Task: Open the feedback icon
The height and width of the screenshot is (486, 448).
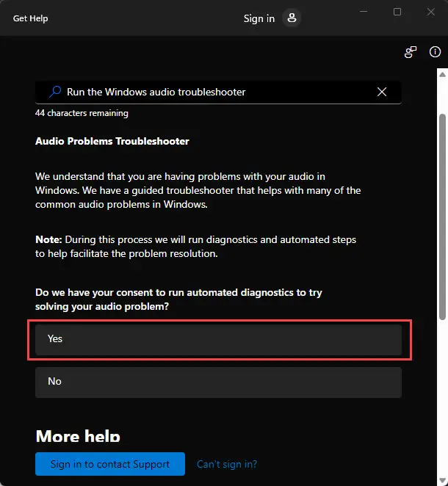Action: coord(411,52)
